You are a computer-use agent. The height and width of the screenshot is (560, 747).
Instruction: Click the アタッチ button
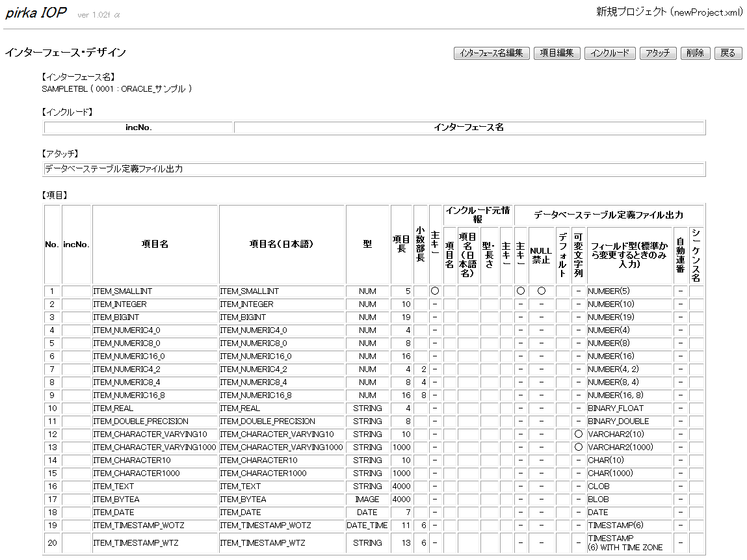click(x=658, y=53)
